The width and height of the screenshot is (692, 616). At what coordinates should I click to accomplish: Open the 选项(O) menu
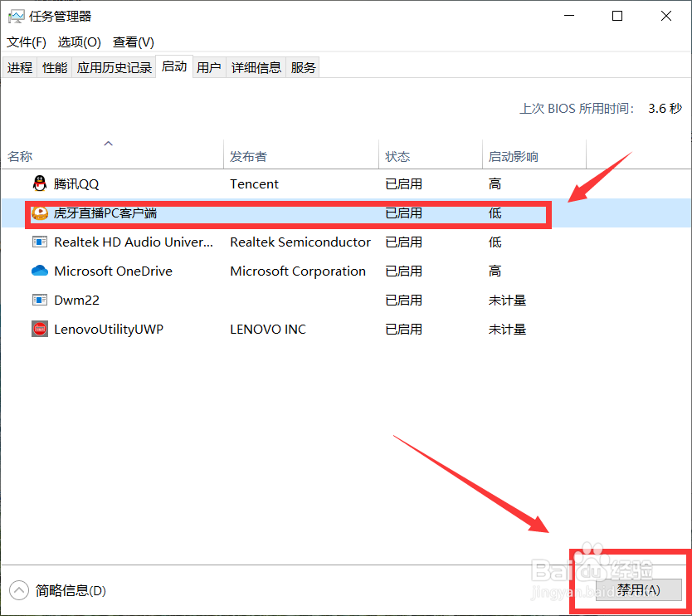coord(80,42)
